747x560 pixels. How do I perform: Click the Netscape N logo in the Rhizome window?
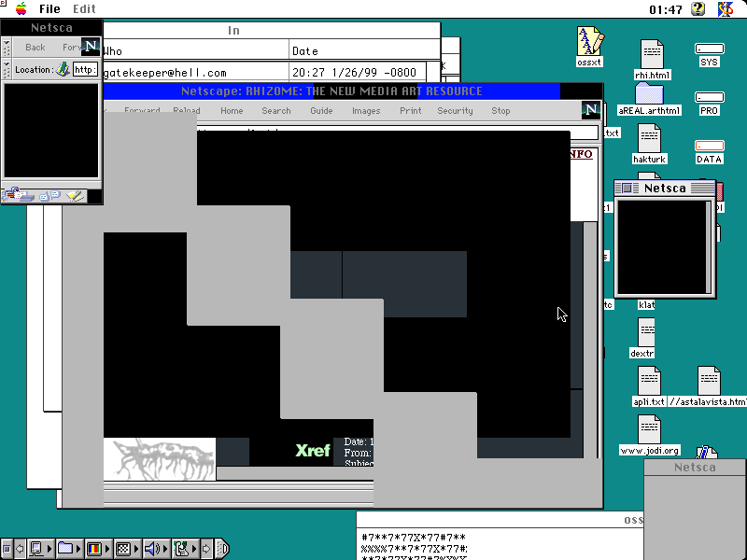(x=590, y=110)
